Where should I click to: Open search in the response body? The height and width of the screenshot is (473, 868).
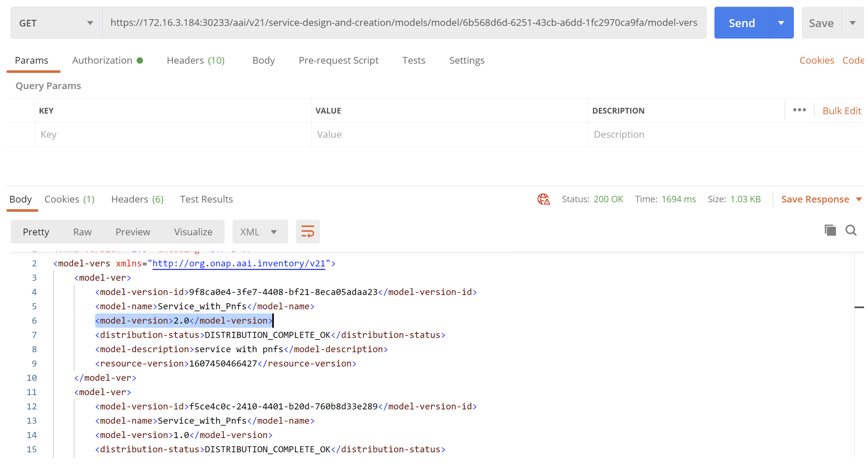click(x=851, y=231)
